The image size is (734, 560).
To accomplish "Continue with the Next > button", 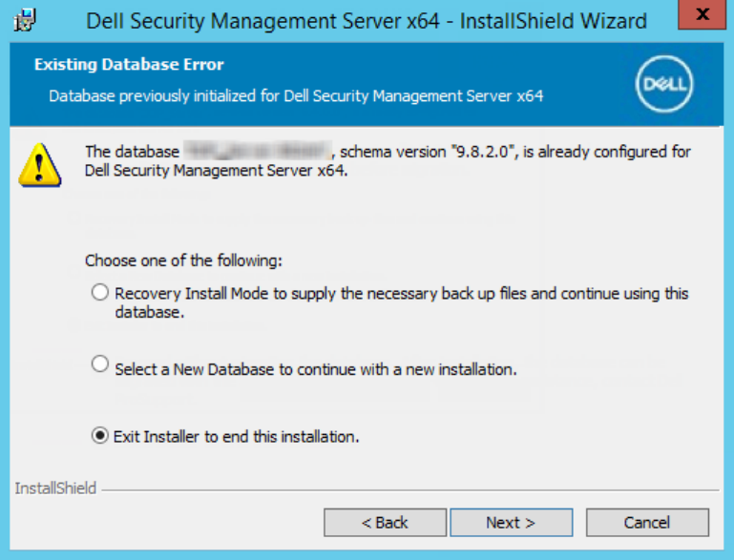I will coord(512,522).
